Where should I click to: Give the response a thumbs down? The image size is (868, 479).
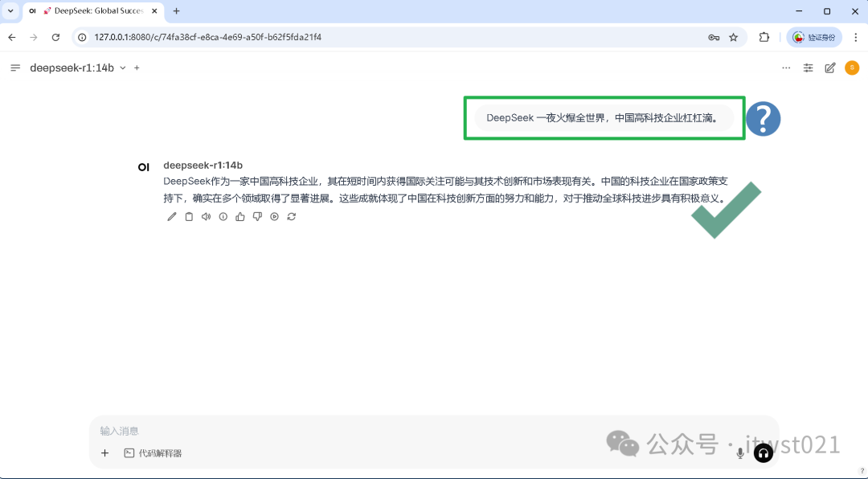(x=257, y=216)
